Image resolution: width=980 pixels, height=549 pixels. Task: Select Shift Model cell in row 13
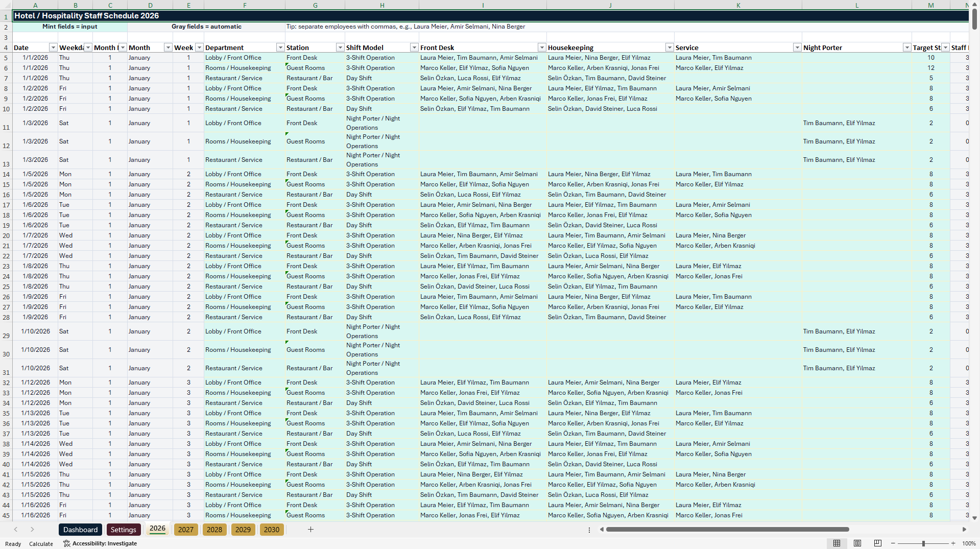tap(382, 160)
